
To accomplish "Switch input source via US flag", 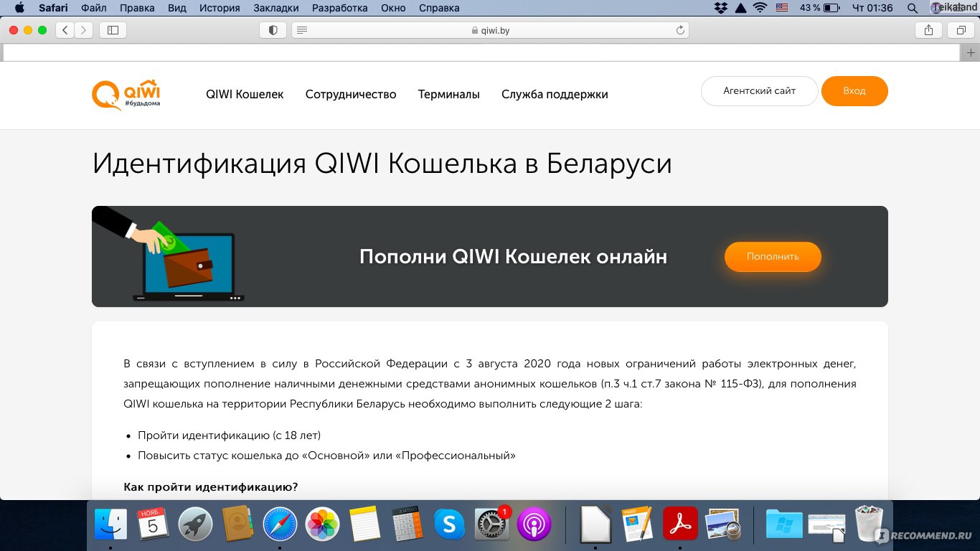I will 782,8.
